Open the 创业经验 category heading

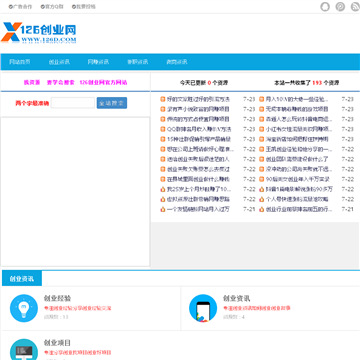coord(57,298)
